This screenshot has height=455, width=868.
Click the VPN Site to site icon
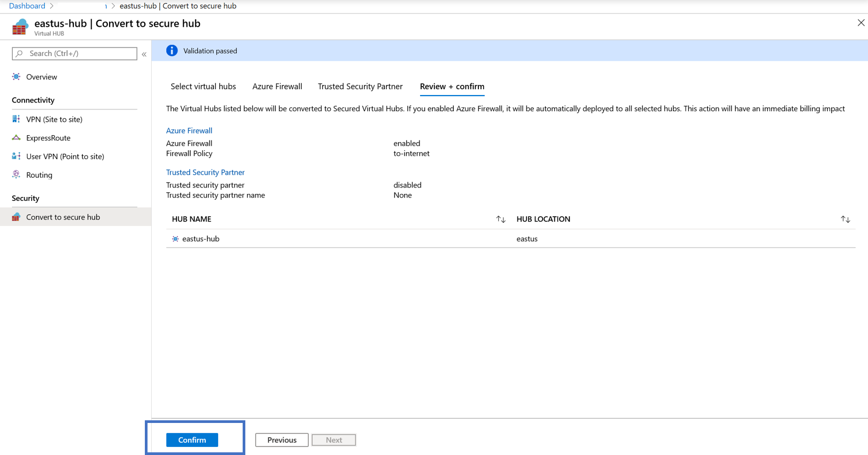(17, 119)
